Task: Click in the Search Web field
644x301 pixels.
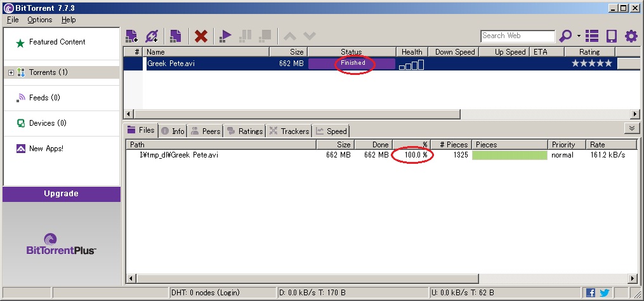Action: tap(517, 36)
